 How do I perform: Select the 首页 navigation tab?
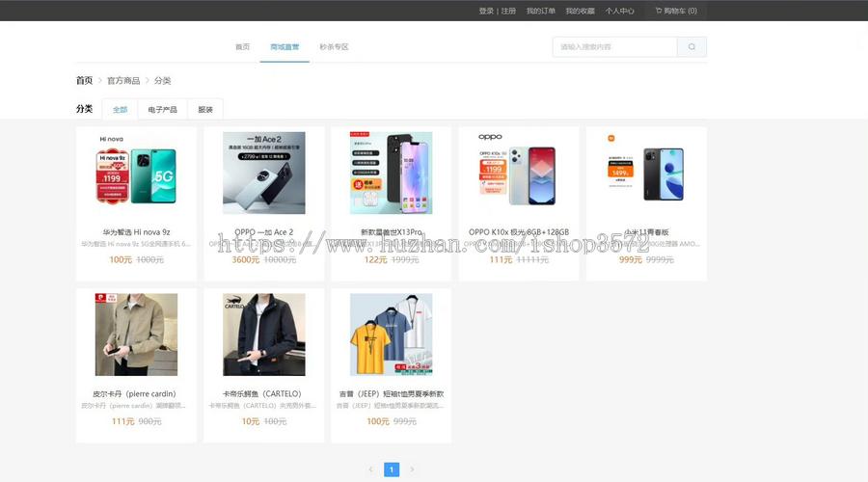point(242,47)
